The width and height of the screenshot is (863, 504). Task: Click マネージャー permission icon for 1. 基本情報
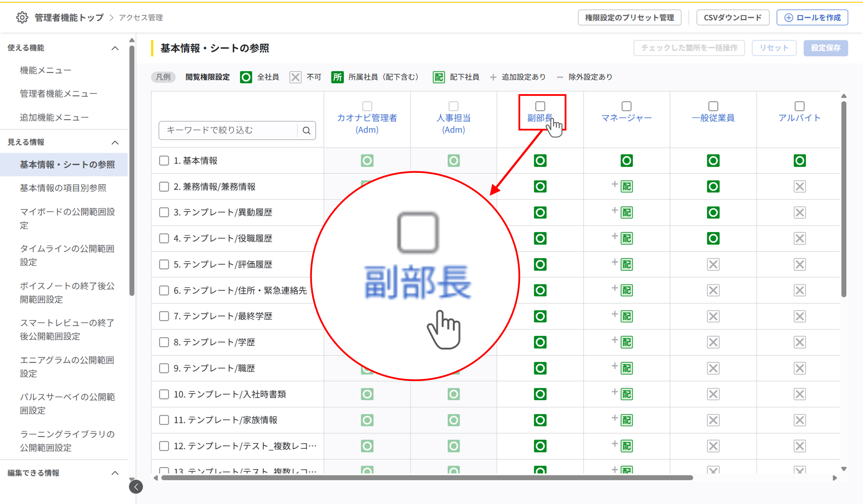(626, 161)
